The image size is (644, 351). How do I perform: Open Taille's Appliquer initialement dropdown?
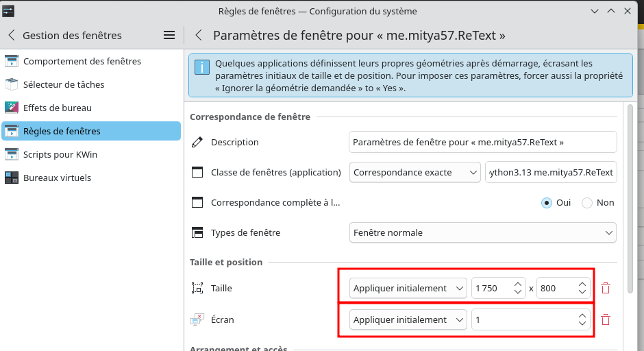[408, 289]
